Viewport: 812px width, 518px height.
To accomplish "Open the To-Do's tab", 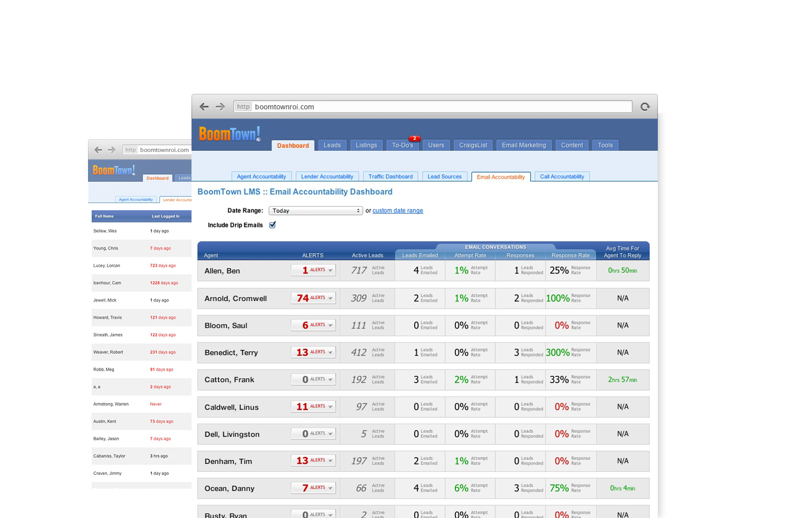I will [x=403, y=146].
